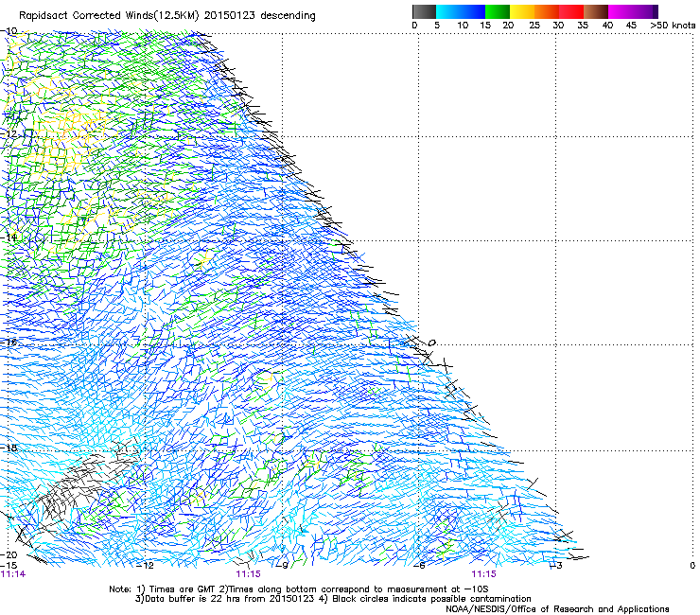Image resolution: width=700 pixels, height=615 pixels.
Task: Click the orange 25-30 knots legend swatch
Action: coord(547,11)
